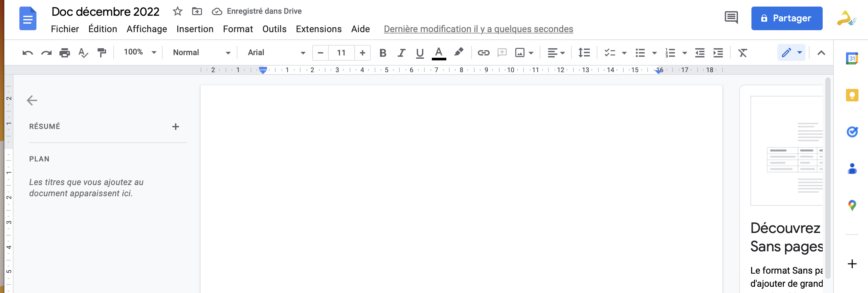Print the document with printer icon

coord(64,52)
